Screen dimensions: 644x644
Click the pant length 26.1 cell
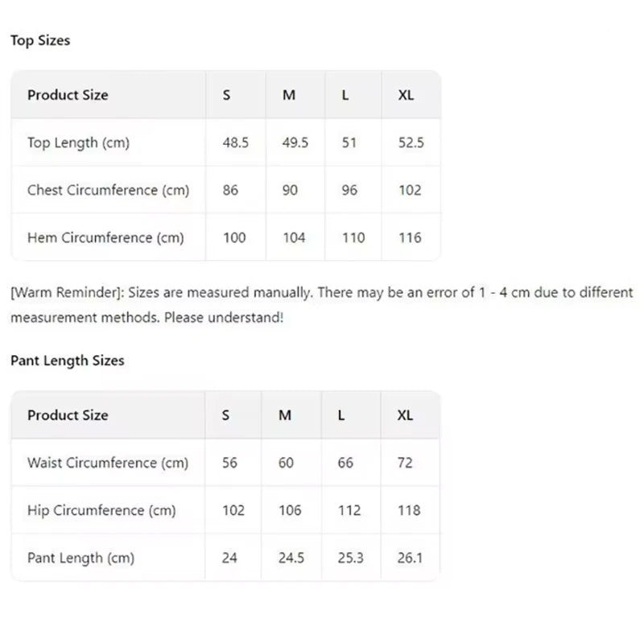[410, 558]
